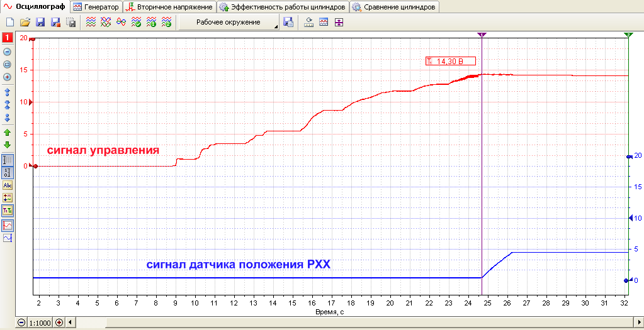The height and width of the screenshot is (330, 644).
Task: Click the purple time marker handle 1
Action: coord(482,35)
